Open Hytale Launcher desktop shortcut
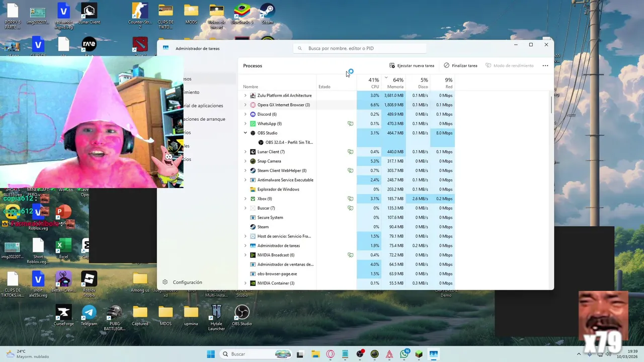 pyautogui.click(x=216, y=318)
